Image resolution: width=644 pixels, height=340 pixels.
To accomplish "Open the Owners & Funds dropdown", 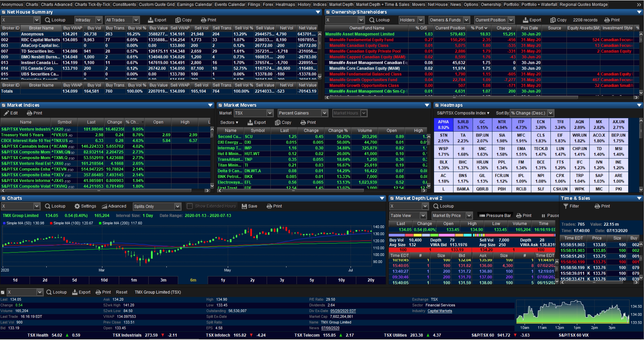I will pyautogui.click(x=449, y=20).
